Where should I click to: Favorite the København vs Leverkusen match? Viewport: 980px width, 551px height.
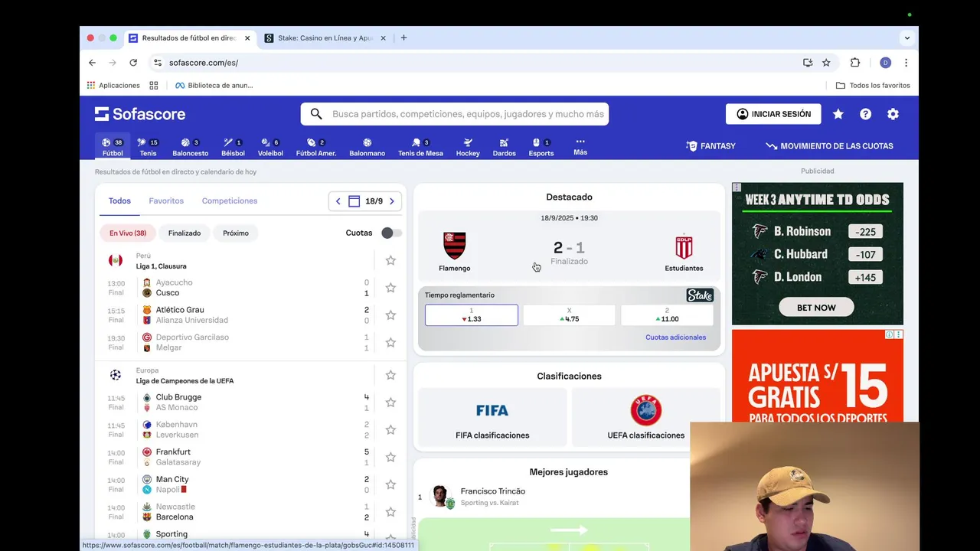[x=390, y=429]
